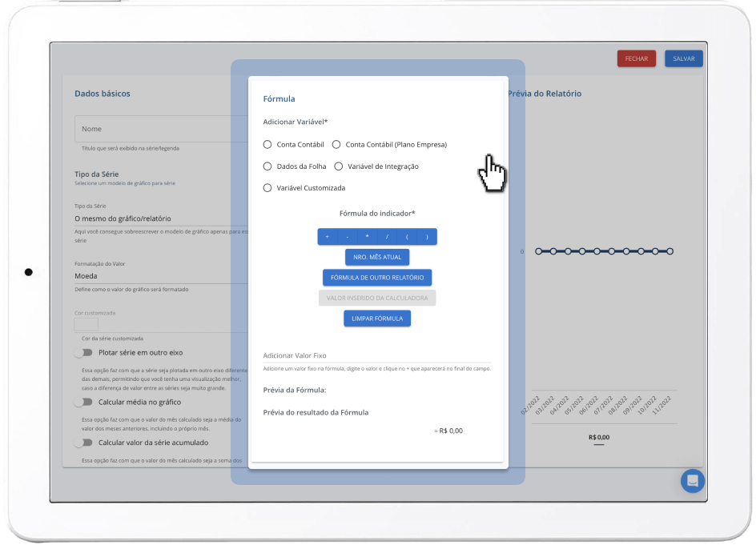Toggle Plotar série em outro eixo
756x545 pixels.
pyautogui.click(x=84, y=353)
